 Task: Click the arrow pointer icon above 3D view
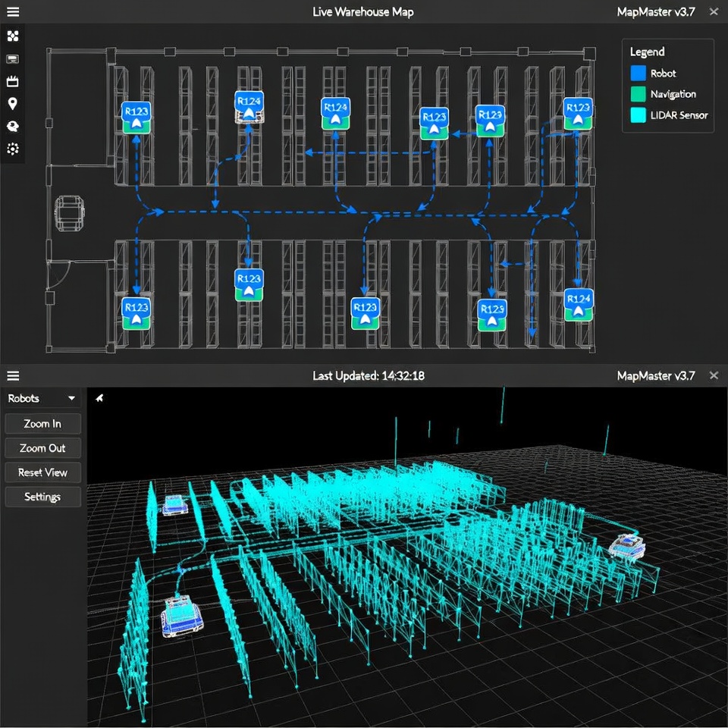click(99, 397)
